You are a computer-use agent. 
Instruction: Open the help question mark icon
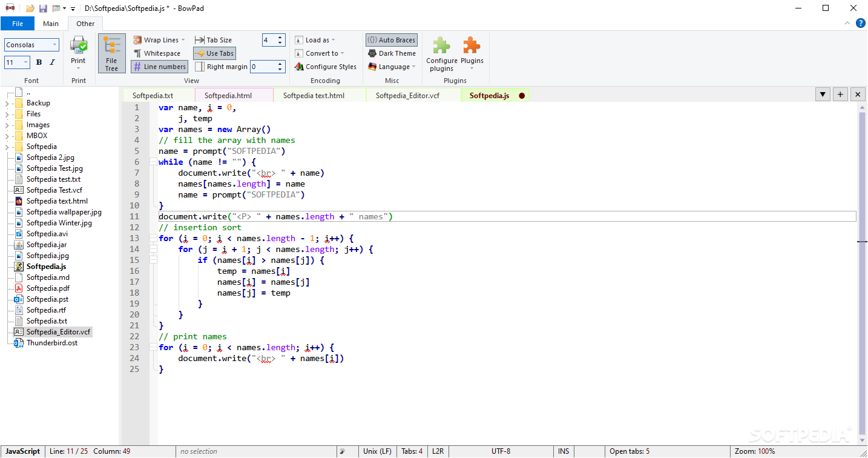[860, 24]
